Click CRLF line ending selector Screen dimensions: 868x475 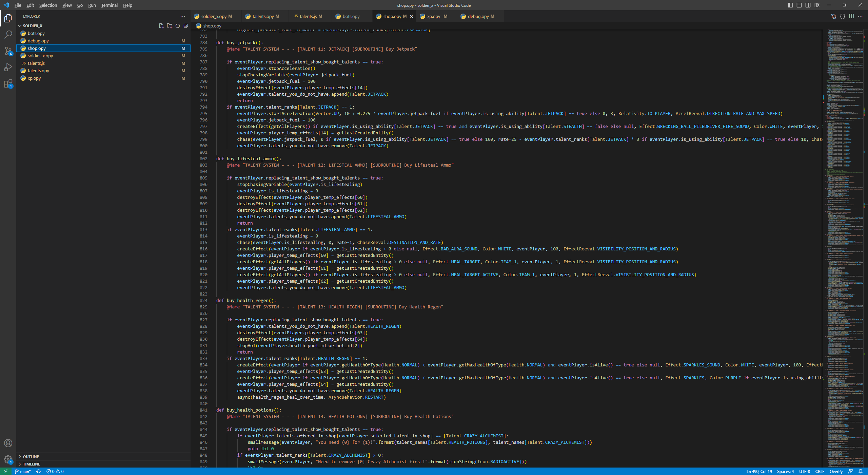(x=820, y=471)
